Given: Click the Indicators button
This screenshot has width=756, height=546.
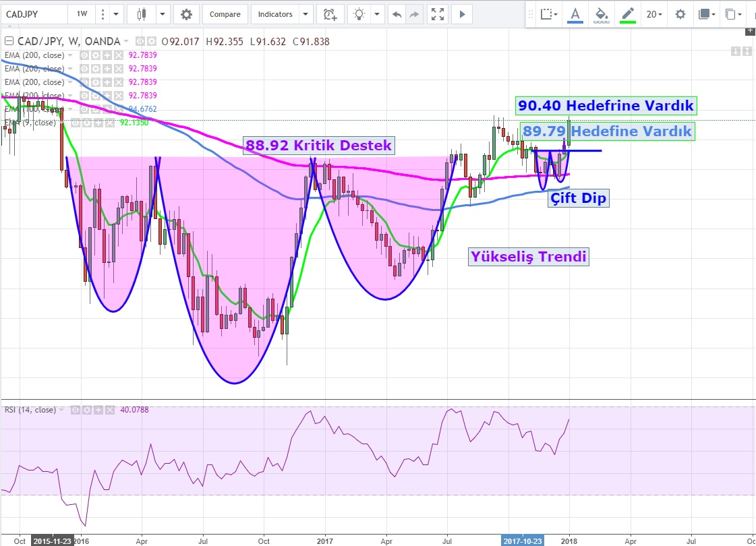Looking at the screenshot, I should pos(275,14).
